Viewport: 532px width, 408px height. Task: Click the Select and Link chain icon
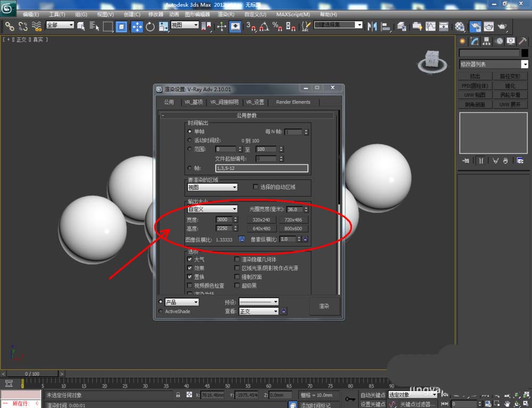(10, 26)
